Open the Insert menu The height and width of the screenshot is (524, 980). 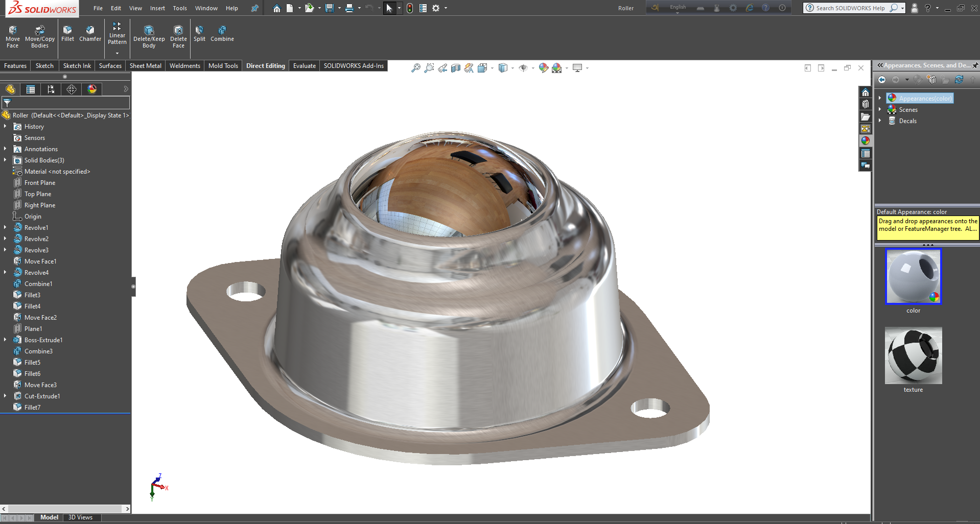[x=157, y=8]
